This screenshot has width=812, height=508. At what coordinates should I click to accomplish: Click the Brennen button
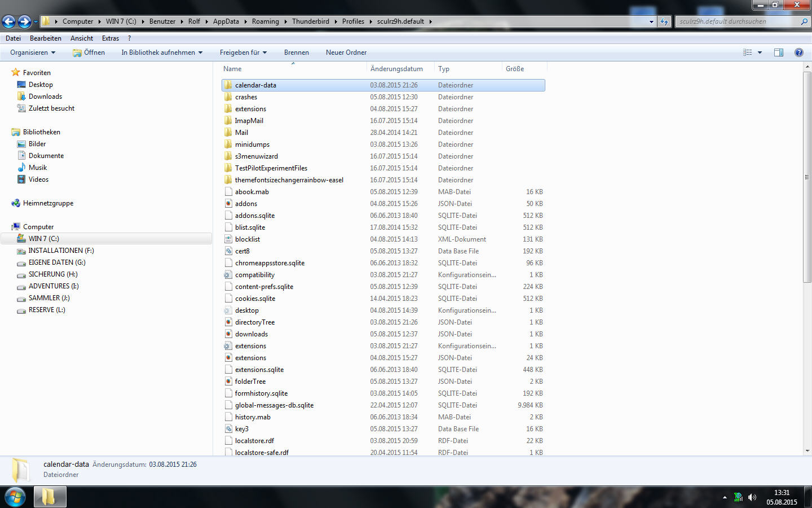point(296,52)
